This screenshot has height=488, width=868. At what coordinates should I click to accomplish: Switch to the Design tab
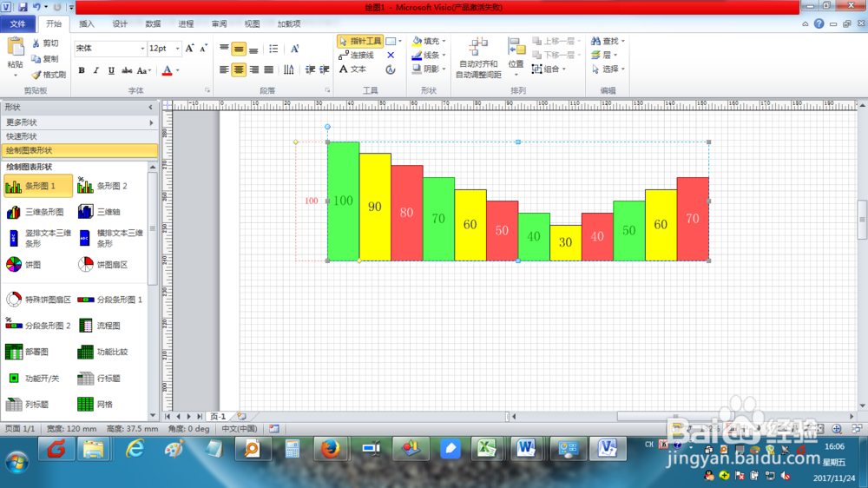point(120,23)
